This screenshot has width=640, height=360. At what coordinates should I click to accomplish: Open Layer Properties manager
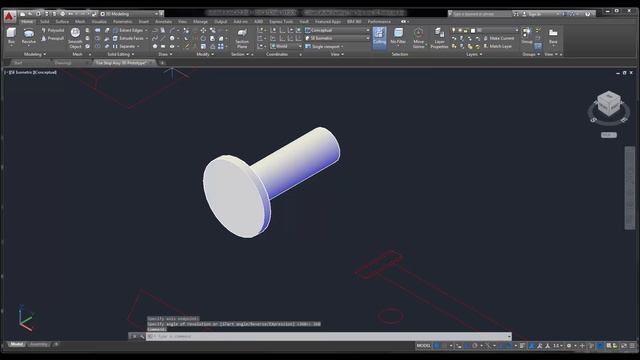[439, 38]
